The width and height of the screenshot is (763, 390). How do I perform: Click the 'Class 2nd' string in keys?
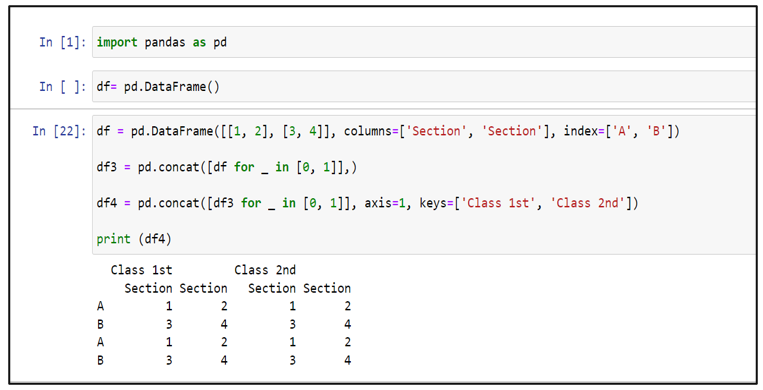pyautogui.click(x=587, y=203)
